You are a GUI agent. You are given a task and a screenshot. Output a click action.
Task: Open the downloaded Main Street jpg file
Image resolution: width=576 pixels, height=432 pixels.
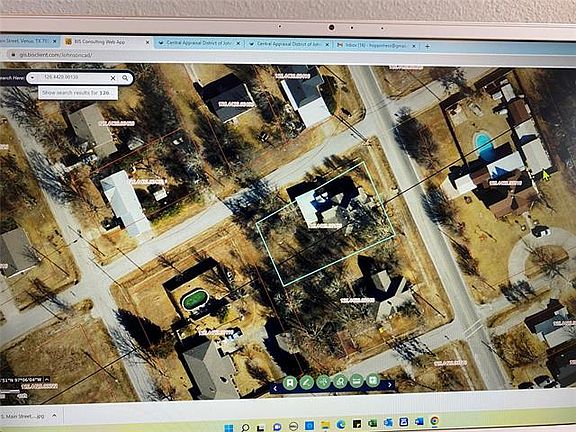pos(23,416)
